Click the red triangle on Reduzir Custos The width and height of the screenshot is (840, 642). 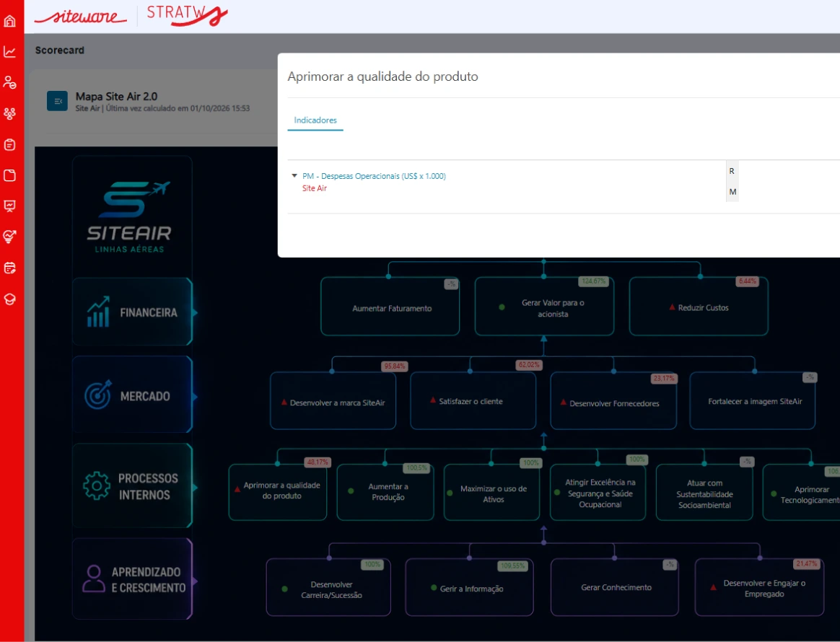pos(672,307)
